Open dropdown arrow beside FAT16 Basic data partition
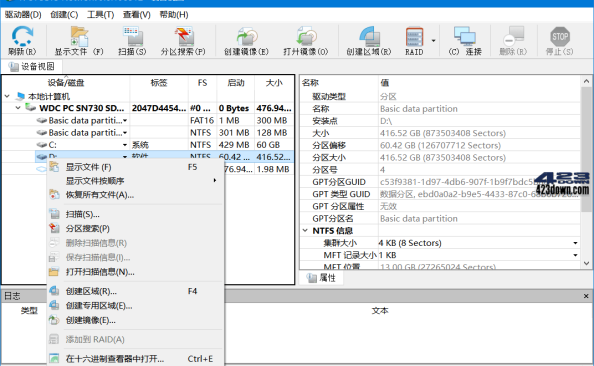The width and height of the screenshot is (594, 366). tap(125, 121)
